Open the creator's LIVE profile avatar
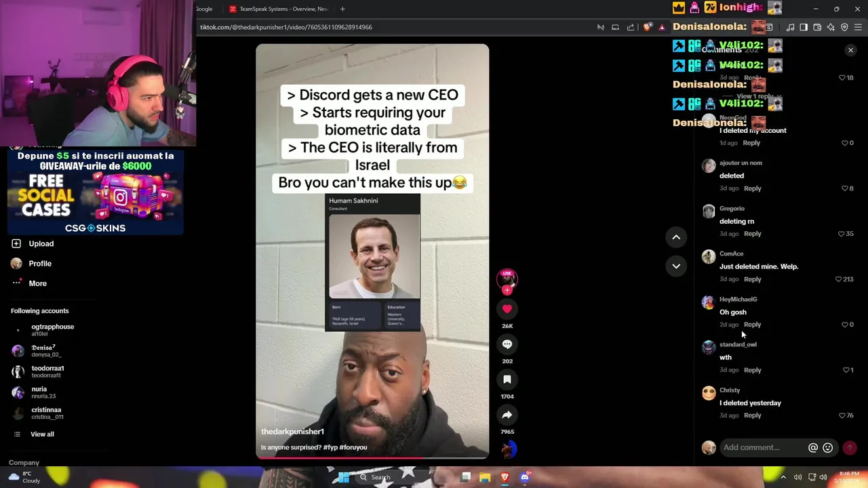 click(x=507, y=278)
